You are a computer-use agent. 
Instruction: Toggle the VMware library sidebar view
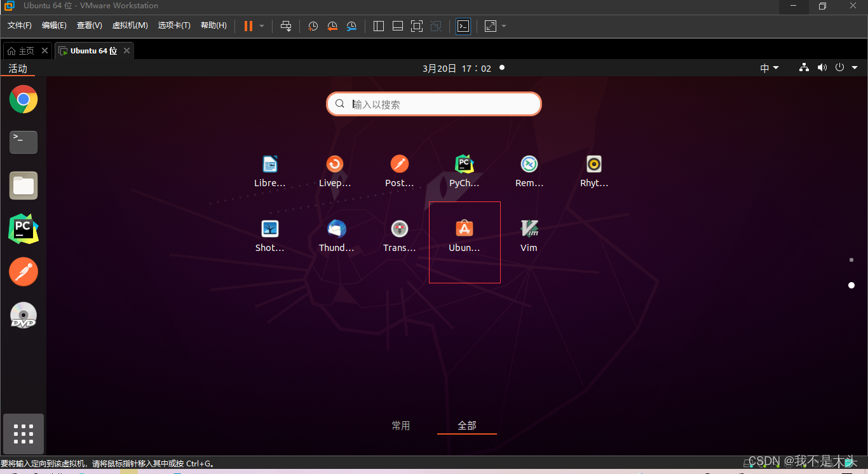pos(379,26)
